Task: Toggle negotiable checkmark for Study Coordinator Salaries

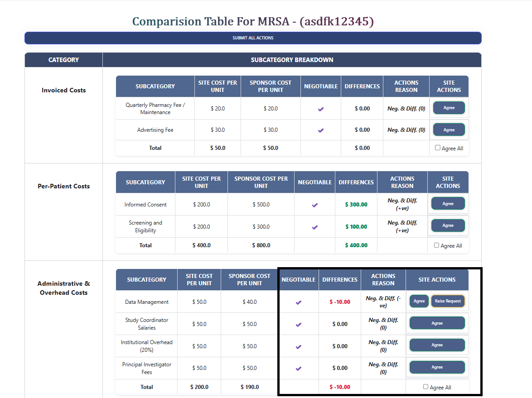Action: (x=298, y=323)
